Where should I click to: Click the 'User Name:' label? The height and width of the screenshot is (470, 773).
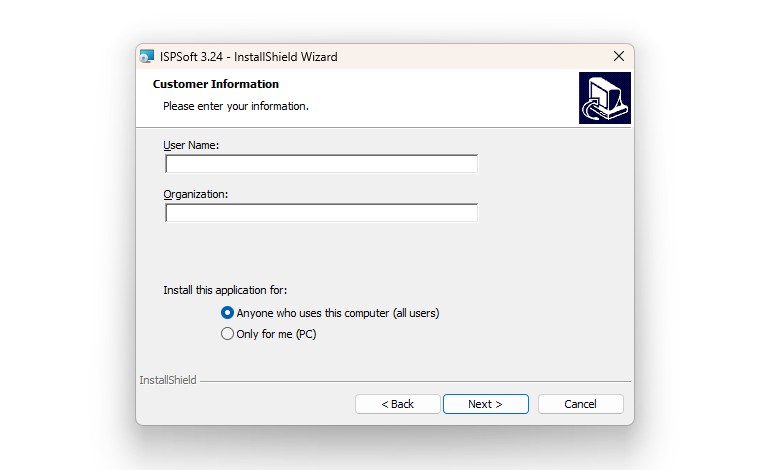[x=191, y=145]
